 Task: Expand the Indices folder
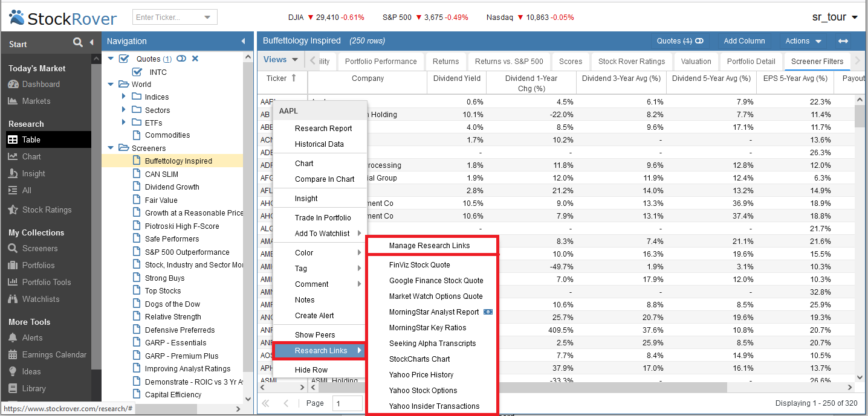[124, 97]
